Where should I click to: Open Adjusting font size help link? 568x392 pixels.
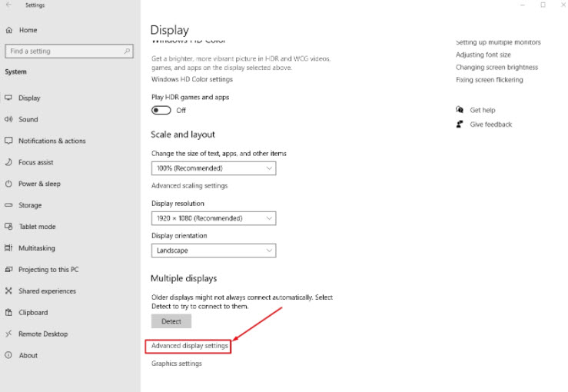coord(483,55)
